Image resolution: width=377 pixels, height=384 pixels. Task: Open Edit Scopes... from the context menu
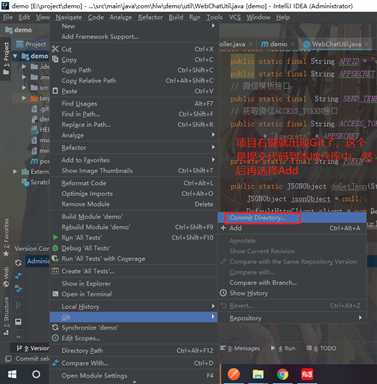pos(133,338)
